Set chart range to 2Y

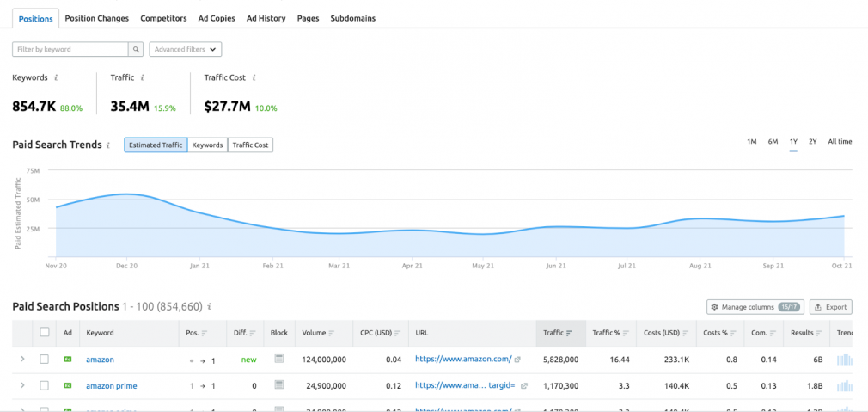click(813, 142)
